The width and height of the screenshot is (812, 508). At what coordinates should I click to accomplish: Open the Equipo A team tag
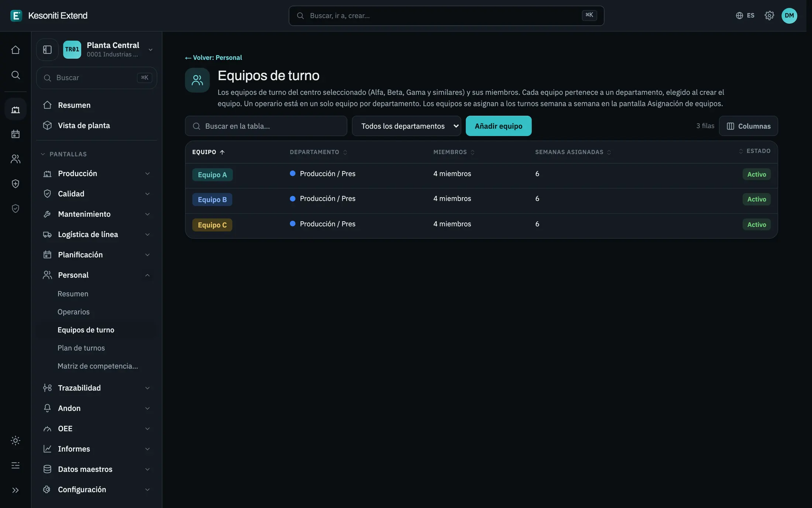click(x=212, y=175)
